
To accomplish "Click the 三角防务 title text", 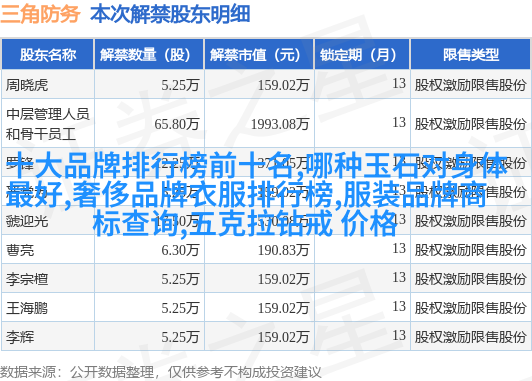I will pos(40,14).
